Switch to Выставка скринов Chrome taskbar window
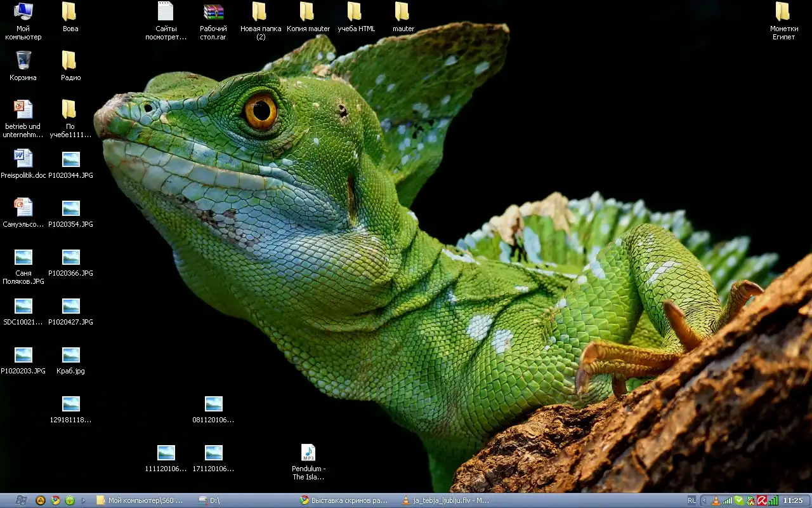 click(346, 500)
